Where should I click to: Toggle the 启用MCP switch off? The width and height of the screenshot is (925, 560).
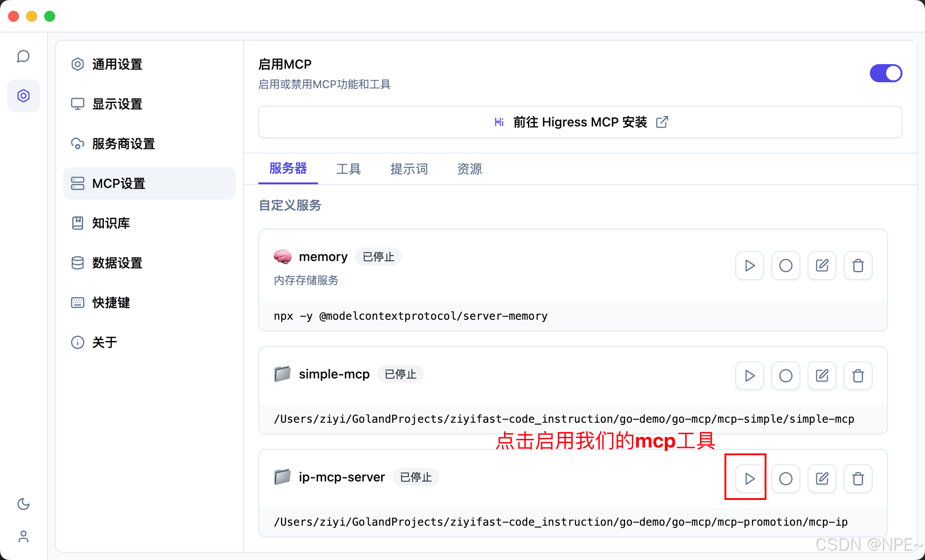[885, 73]
